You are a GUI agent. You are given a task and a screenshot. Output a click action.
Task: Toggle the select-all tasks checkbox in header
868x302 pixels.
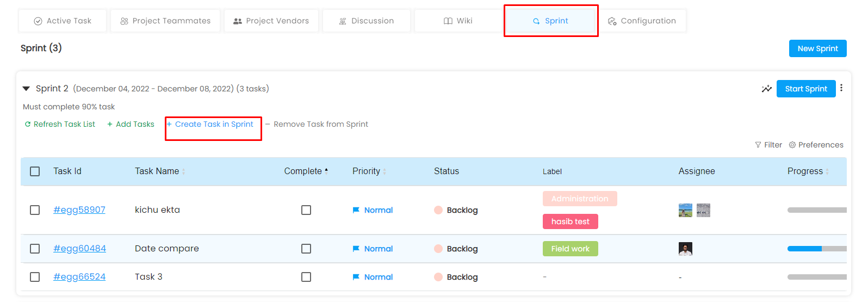coord(35,171)
